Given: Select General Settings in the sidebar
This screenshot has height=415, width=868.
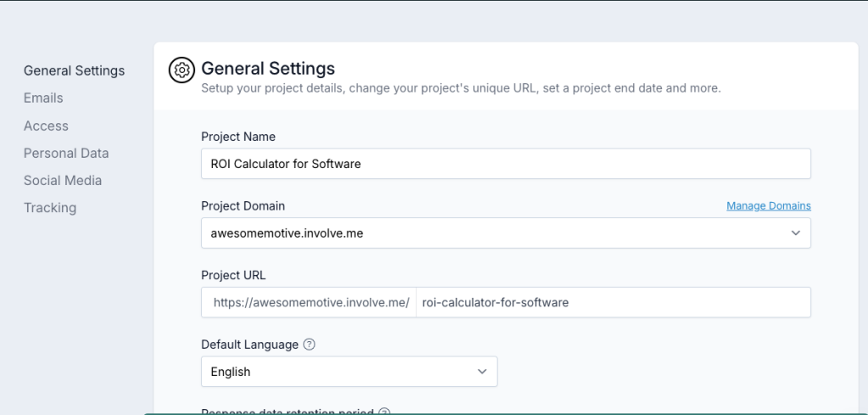Looking at the screenshot, I should coord(74,70).
